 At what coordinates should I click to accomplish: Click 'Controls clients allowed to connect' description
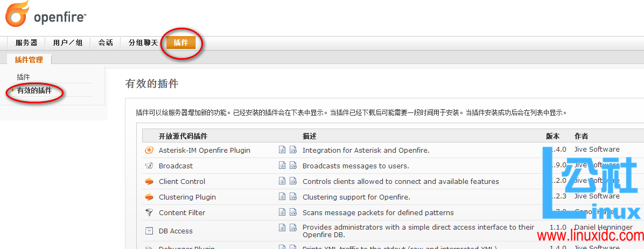pos(401,181)
